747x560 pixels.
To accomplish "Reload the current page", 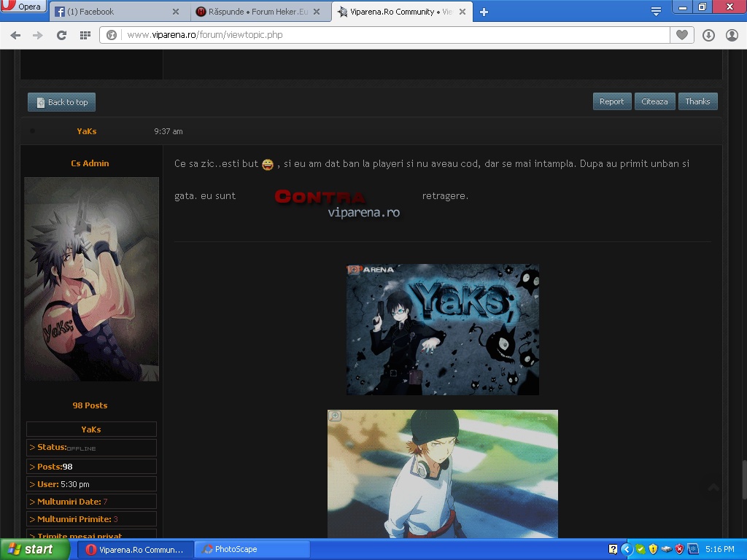I will pyautogui.click(x=61, y=35).
